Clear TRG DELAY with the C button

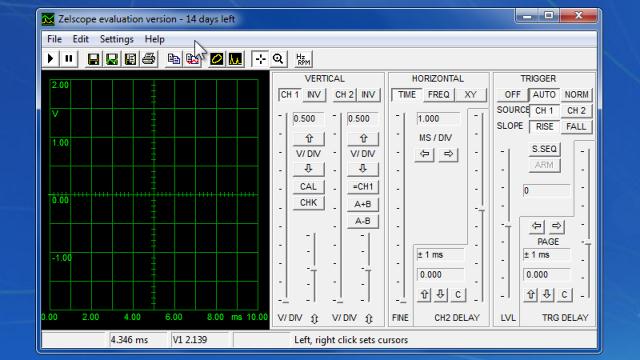pos(564,295)
